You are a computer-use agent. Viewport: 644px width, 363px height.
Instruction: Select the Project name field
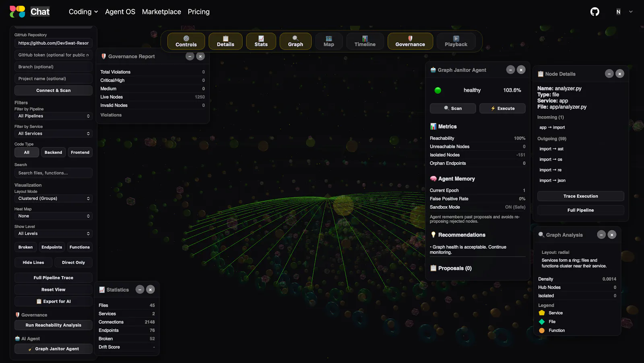click(x=54, y=78)
